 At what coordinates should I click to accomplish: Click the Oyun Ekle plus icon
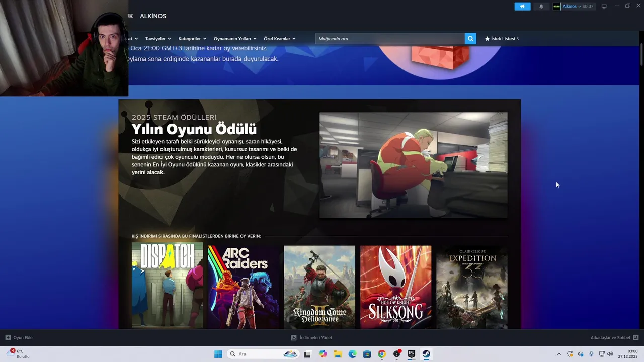(x=8, y=337)
